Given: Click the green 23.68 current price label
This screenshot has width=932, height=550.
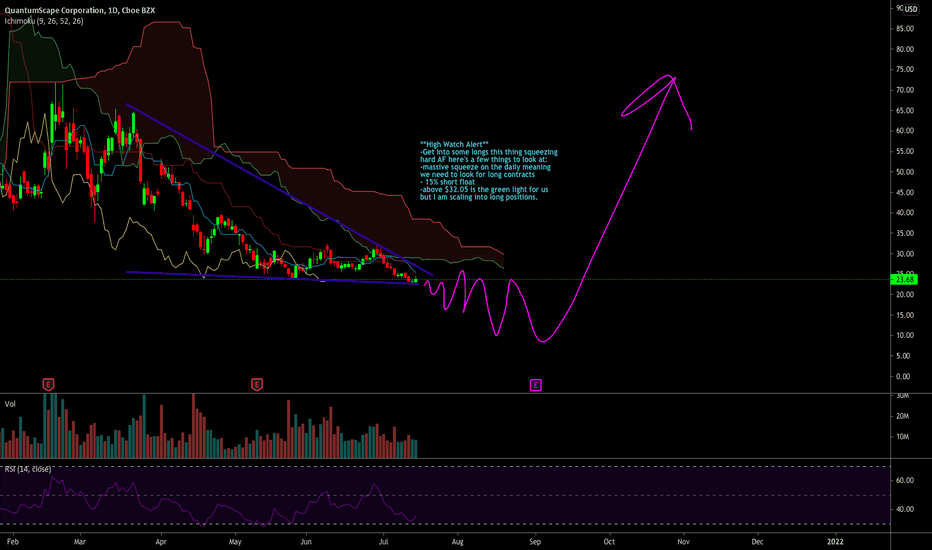Looking at the screenshot, I should point(905,279).
